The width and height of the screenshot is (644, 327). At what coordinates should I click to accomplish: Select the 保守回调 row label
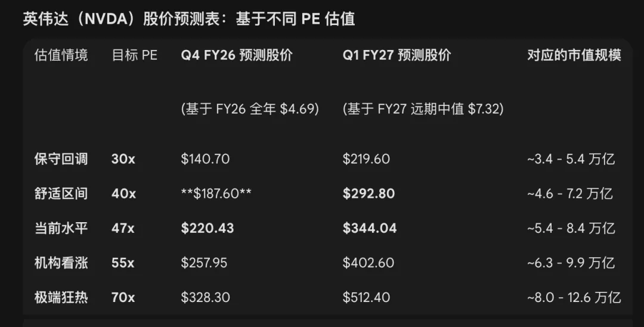[61, 159]
